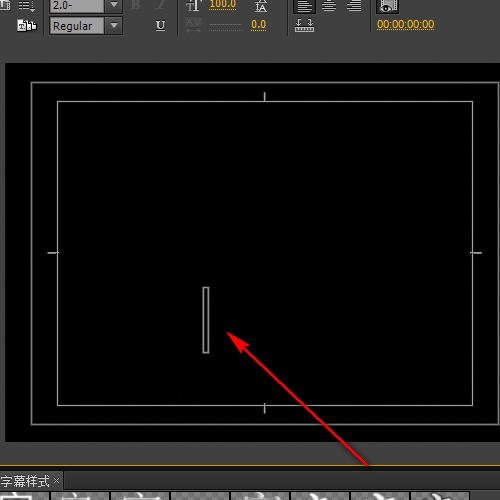
Task: Click the leading icon
Action: pyautogui.click(x=261, y=6)
